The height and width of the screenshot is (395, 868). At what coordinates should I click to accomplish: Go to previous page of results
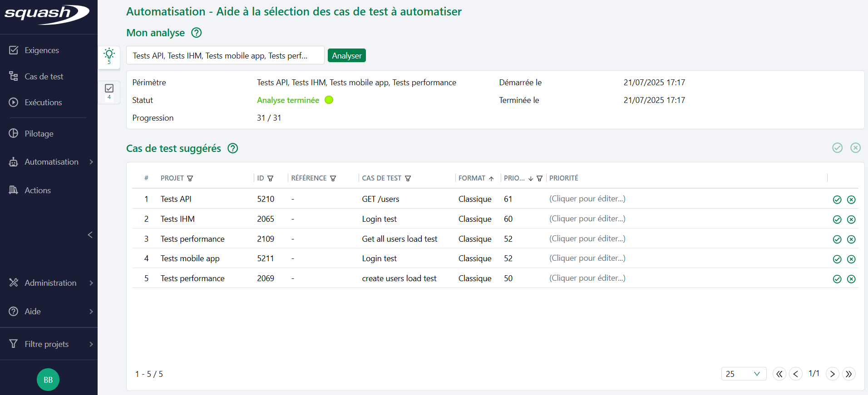[796, 374]
